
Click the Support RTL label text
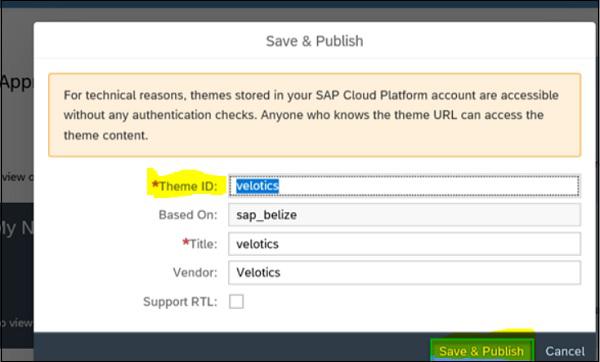point(180,302)
